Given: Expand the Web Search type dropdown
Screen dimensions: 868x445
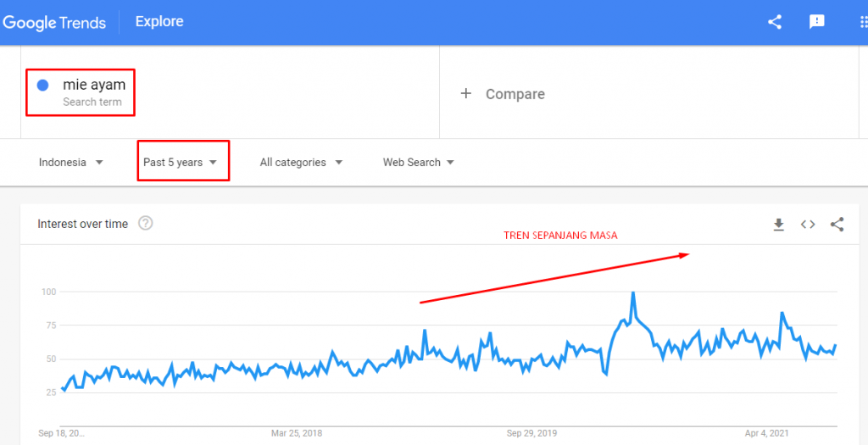Looking at the screenshot, I should point(419,162).
